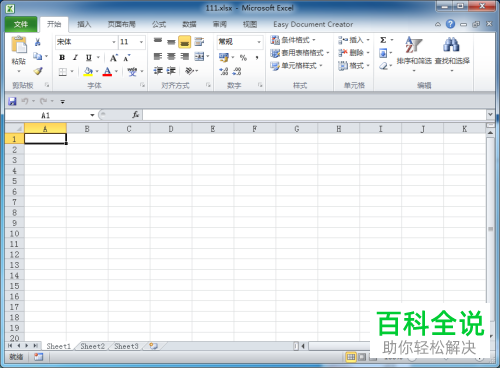Activate the Format Painter brush
Image resolution: width=500 pixels, height=368 pixels.
click(x=38, y=71)
